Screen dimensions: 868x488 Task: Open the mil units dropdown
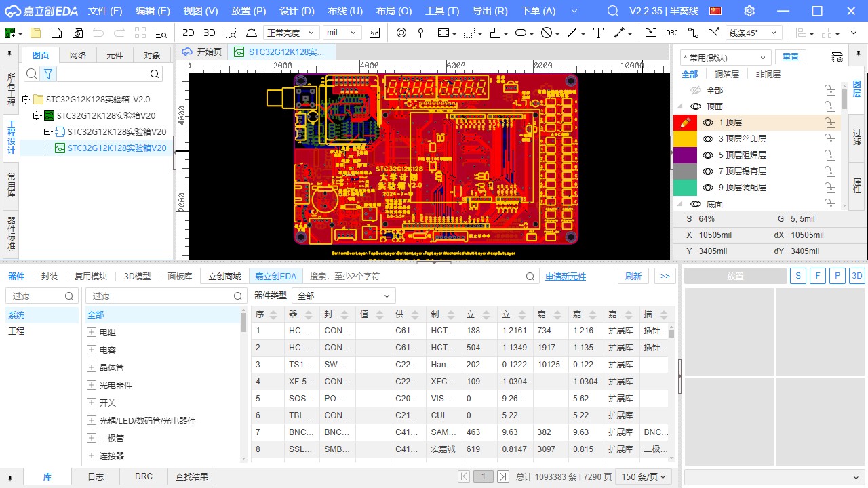tap(342, 33)
